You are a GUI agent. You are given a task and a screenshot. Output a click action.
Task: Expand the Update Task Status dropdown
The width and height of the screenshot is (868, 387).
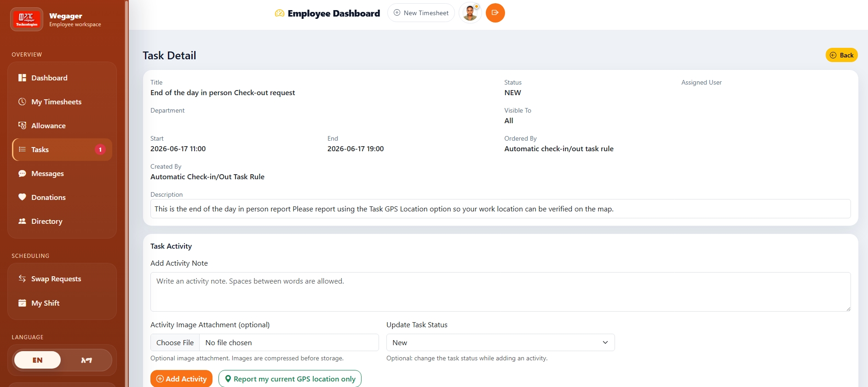[x=500, y=342]
